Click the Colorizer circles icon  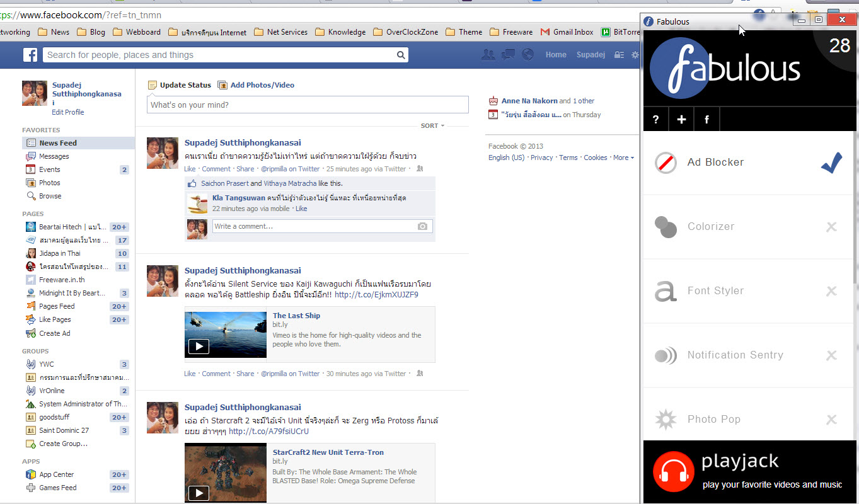click(x=666, y=227)
